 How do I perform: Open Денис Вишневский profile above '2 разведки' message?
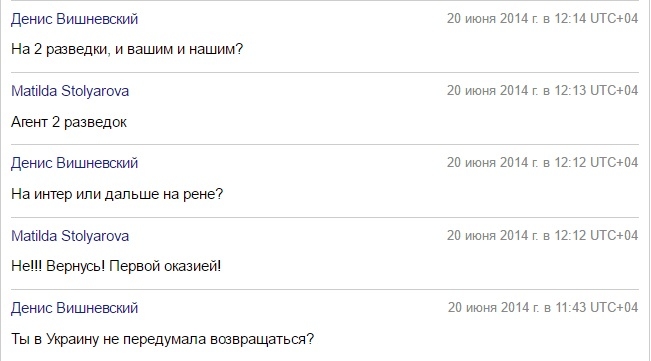(x=74, y=19)
